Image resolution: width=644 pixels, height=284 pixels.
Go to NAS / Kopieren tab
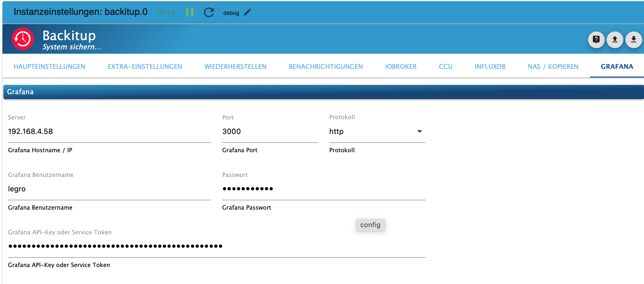tap(553, 67)
